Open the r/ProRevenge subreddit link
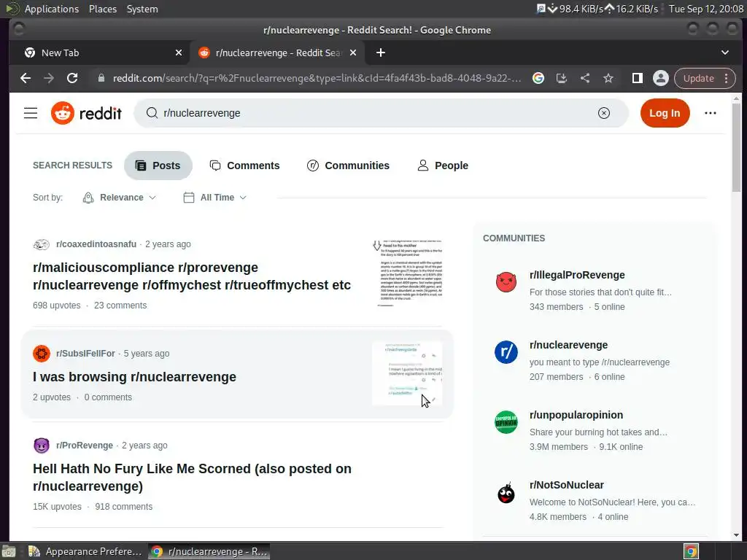This screenshot has height=560, width=747. 85,446
